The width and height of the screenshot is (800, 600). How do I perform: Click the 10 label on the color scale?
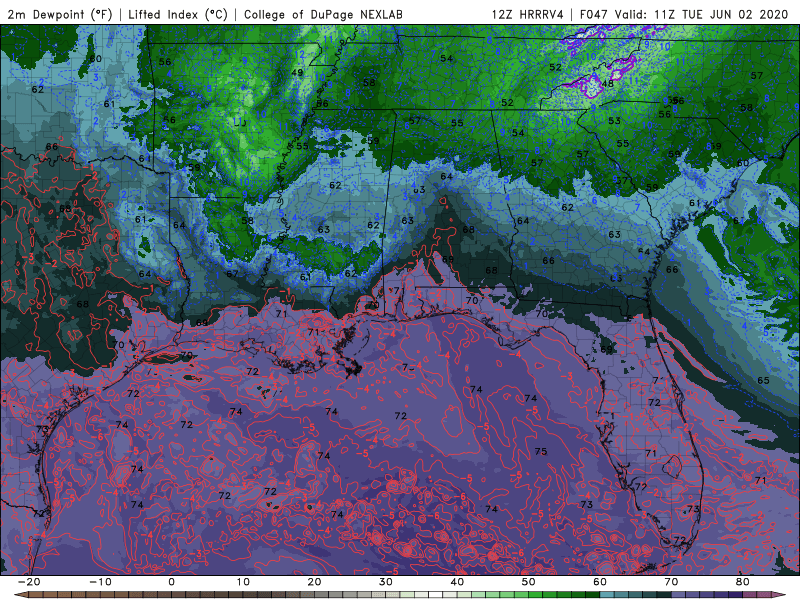click(243, 582)
